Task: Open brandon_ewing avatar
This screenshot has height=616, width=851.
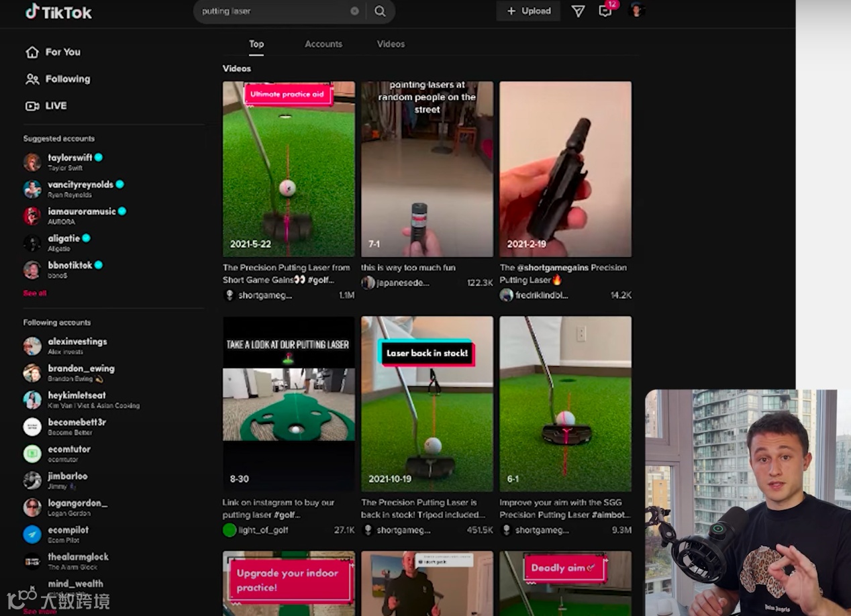Action: click(x=32, y=373)
